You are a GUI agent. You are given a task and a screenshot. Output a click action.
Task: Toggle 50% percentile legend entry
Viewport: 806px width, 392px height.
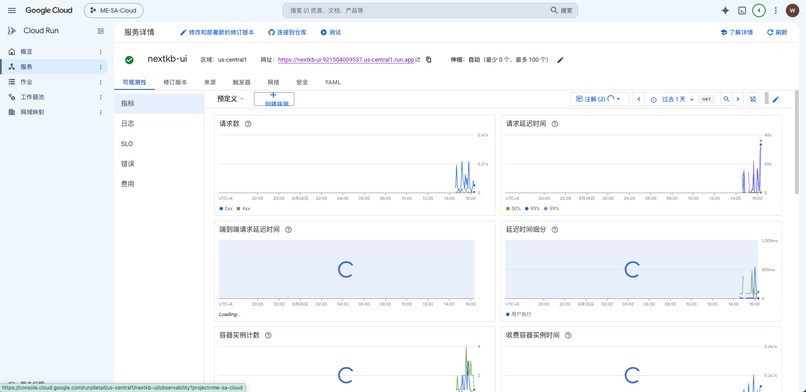point(513,209)
